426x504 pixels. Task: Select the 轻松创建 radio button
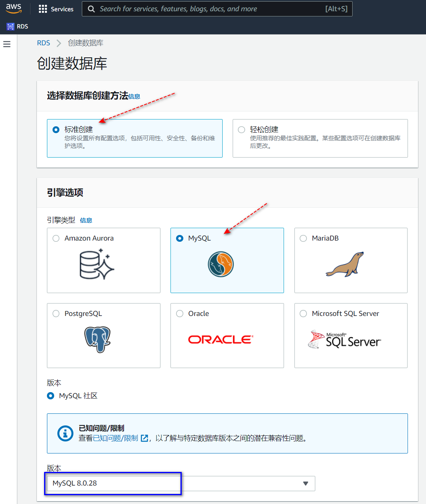point(241,130)
